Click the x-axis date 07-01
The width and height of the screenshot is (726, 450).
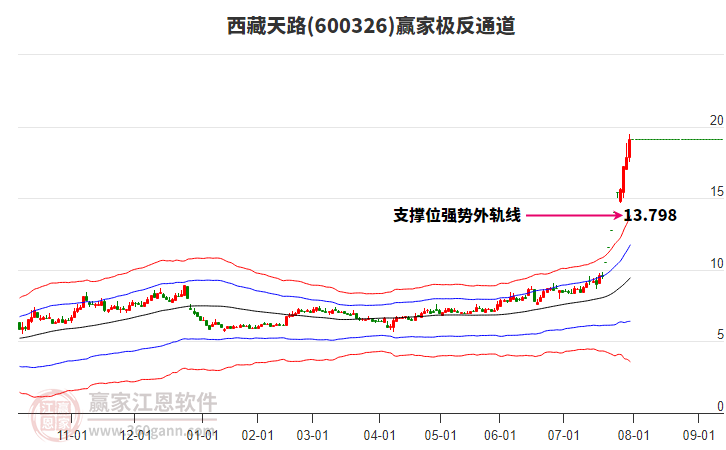[x=563, y=435]
